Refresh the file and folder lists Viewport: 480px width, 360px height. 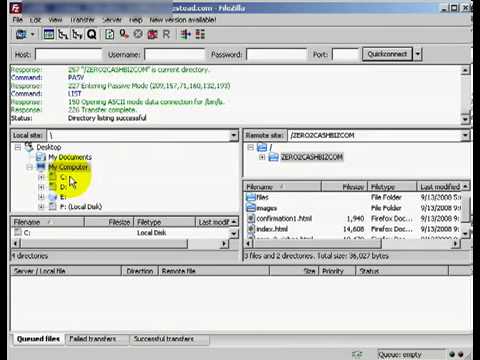(109, 34)
